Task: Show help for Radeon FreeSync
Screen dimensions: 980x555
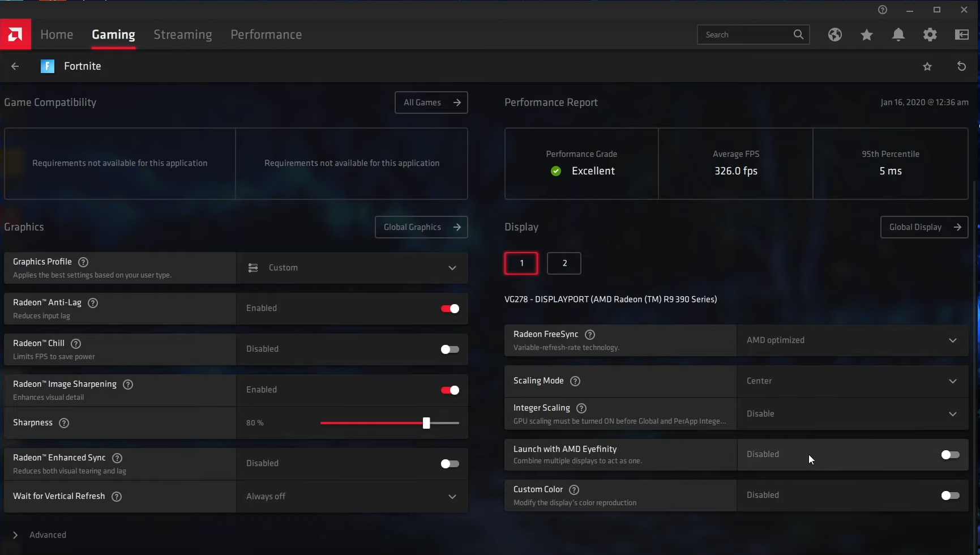Action: coord(590,335)
